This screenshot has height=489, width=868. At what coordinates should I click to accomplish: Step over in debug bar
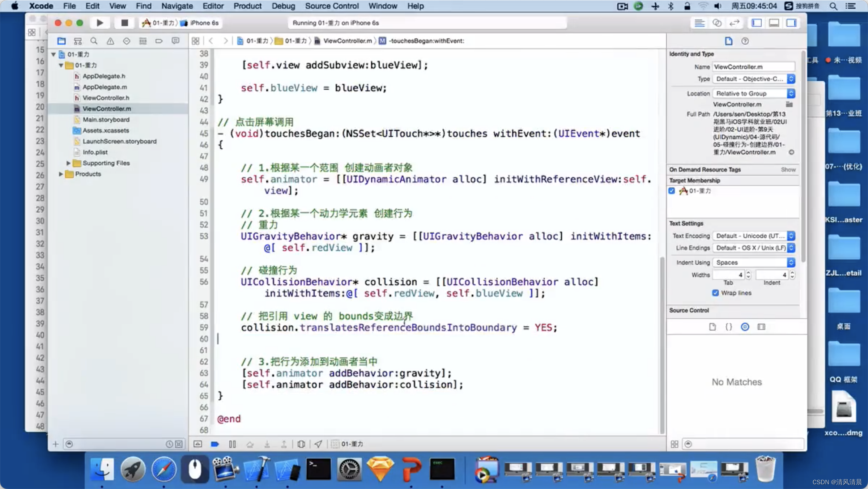[250, 444]
